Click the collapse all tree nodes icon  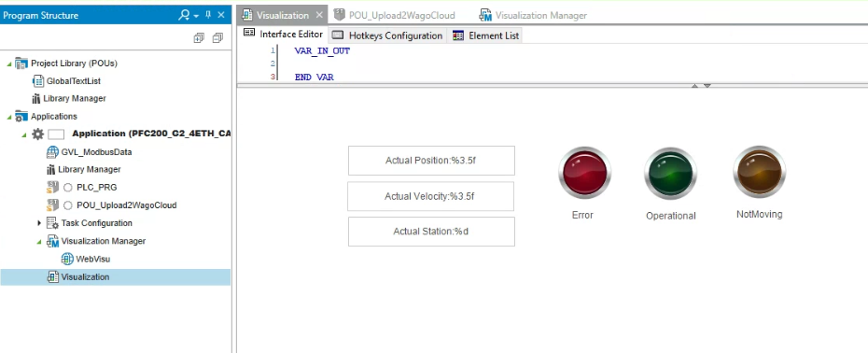click(217, 37)
